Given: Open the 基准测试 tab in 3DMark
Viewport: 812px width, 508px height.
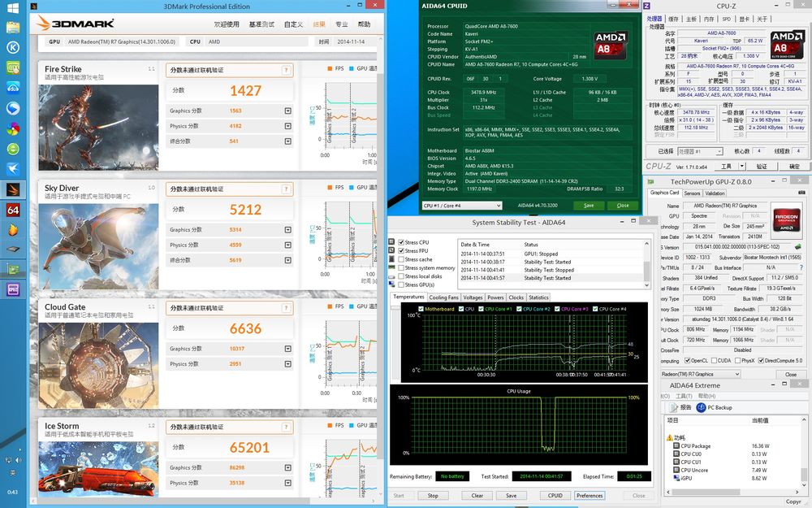Looking at the screenshot, I should (261, 24).
